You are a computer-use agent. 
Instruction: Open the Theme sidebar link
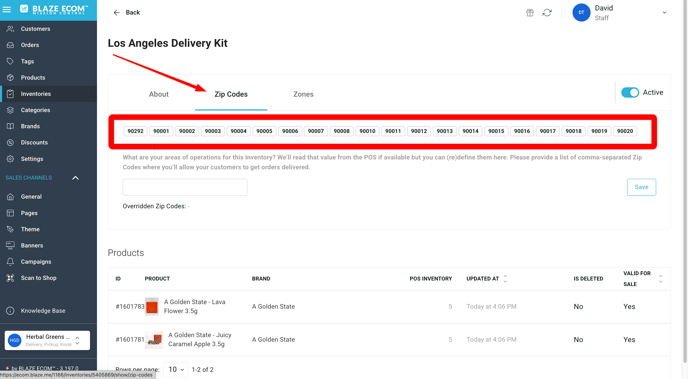30,229
